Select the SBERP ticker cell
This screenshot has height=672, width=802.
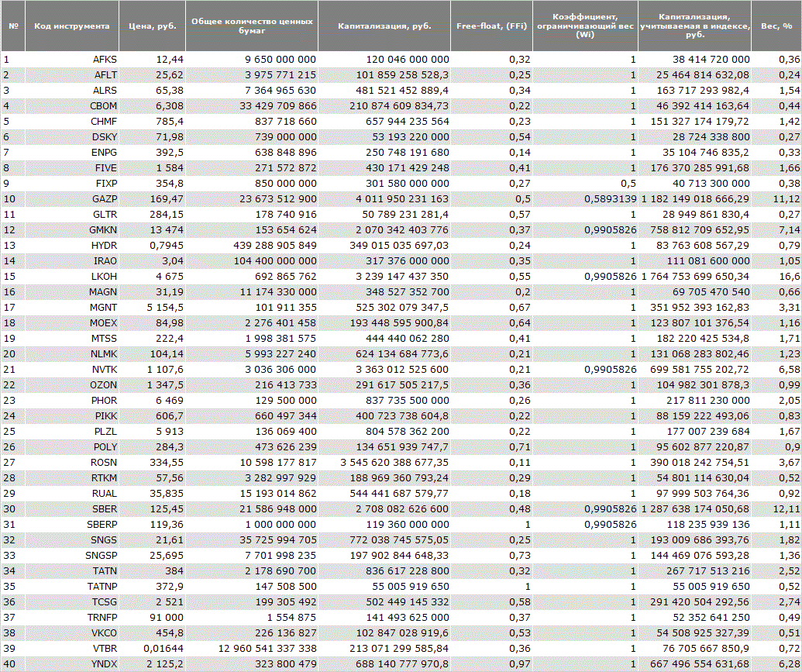tap(72, 525)
